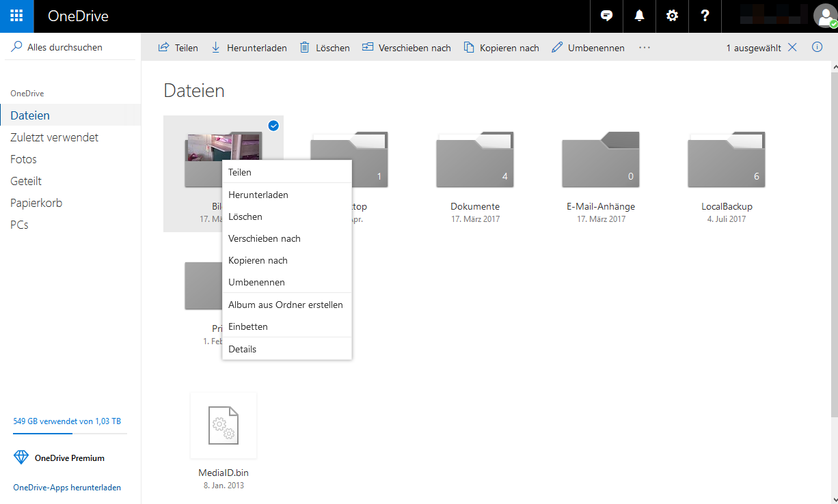Open the user account avatar

point(825,16)
